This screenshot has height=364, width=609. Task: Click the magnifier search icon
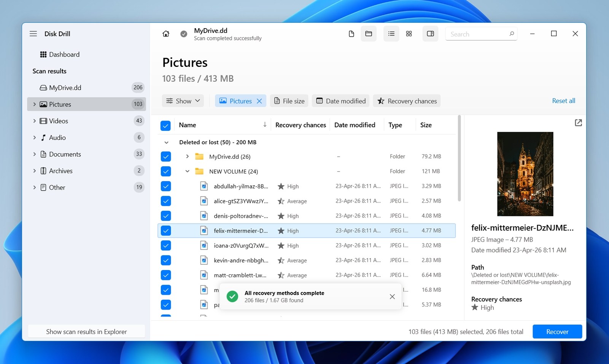(x=512, y=34)
